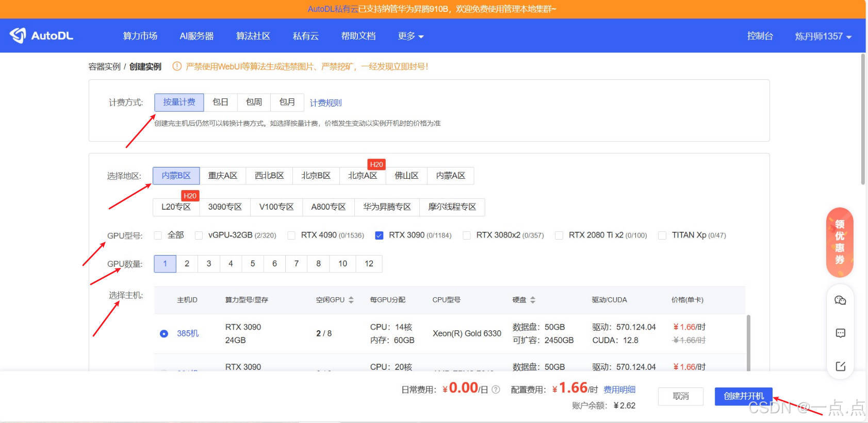This screenshot has height=423, width=868.
Task: Choose the 内蒙A区 region
Action: [451, 176]
